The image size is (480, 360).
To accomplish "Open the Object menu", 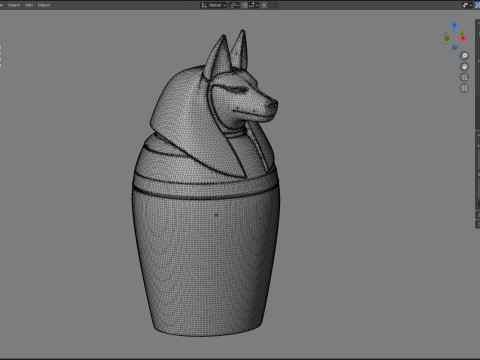I will coord(44,5).
